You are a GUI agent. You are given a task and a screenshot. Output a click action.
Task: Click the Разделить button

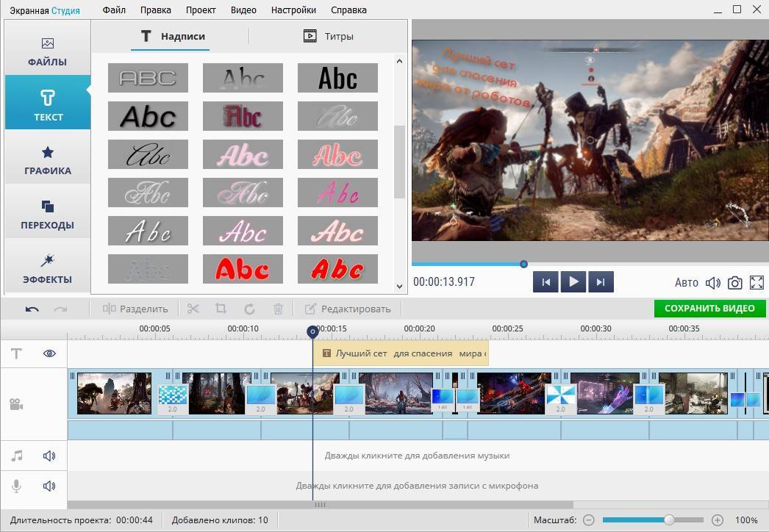pos(136,309)
